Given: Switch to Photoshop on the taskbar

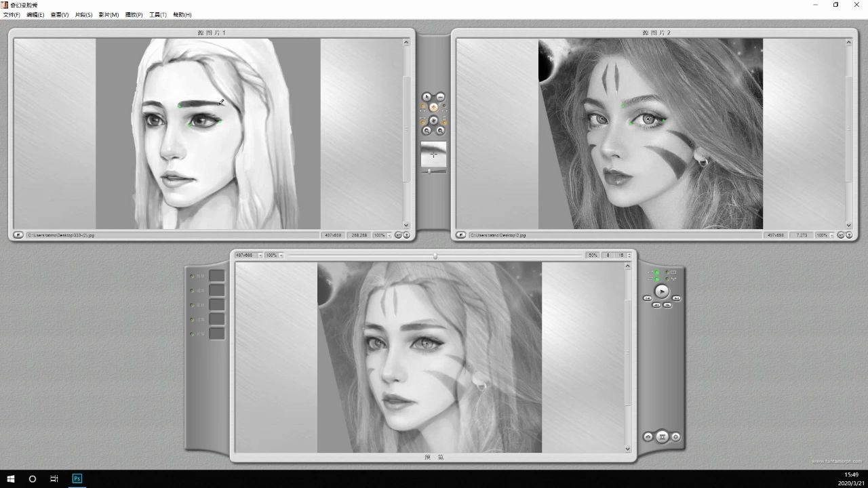Looking at the screenshot, I should (77, 479).
